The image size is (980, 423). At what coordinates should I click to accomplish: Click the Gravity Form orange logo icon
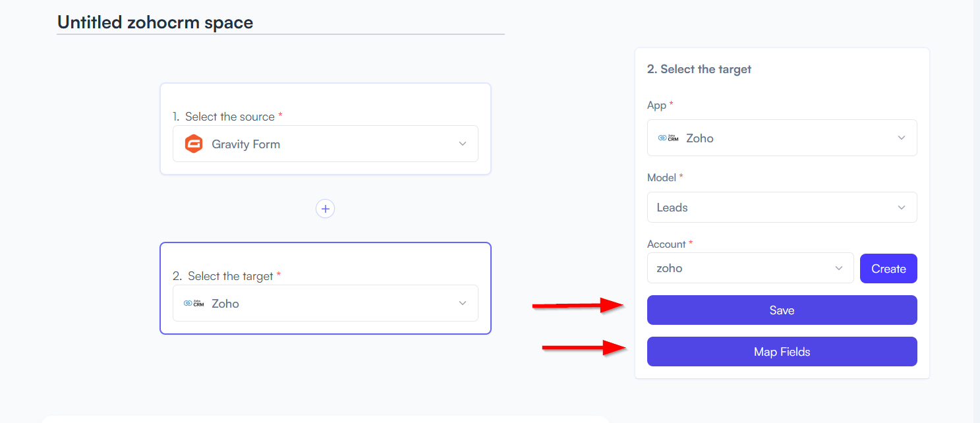(193, 144)
